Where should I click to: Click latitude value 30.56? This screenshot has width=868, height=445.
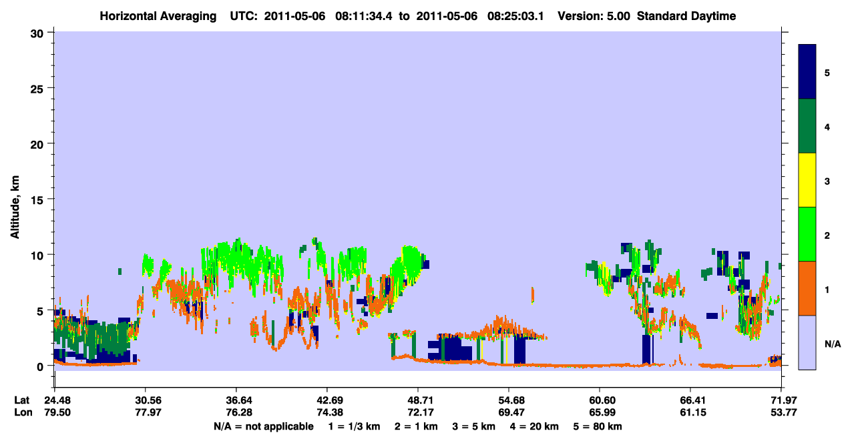pyautogui.click(x=145, y=400)
